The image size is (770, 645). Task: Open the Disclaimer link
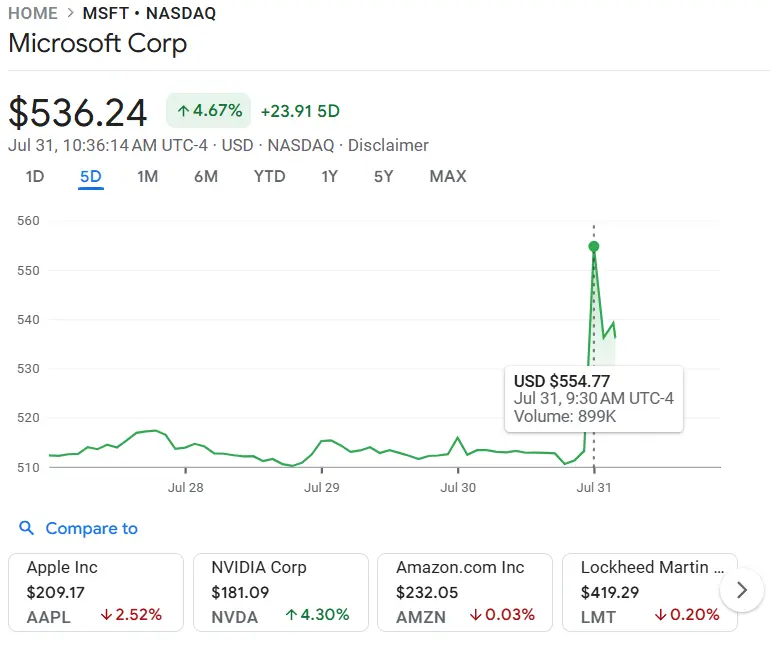pos(388,145)
